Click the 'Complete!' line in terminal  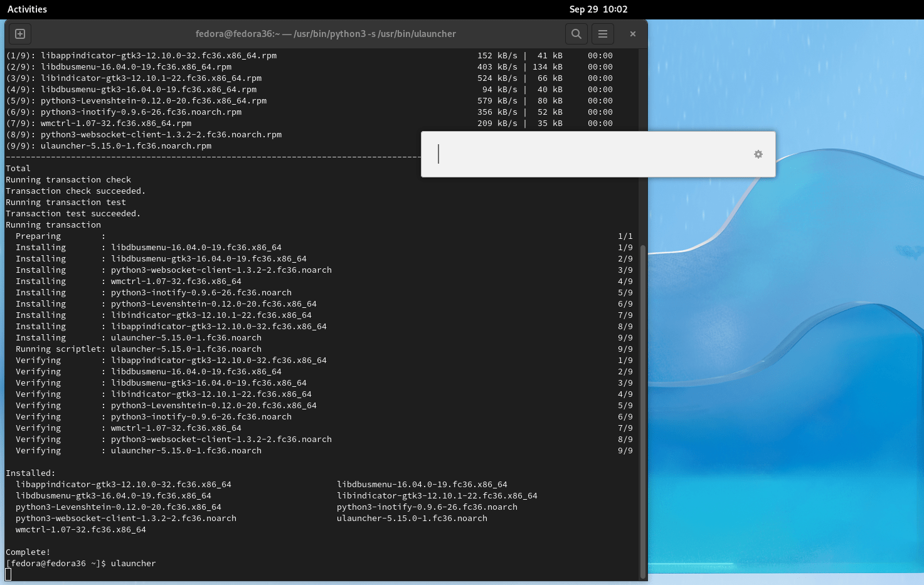(28, 552)
